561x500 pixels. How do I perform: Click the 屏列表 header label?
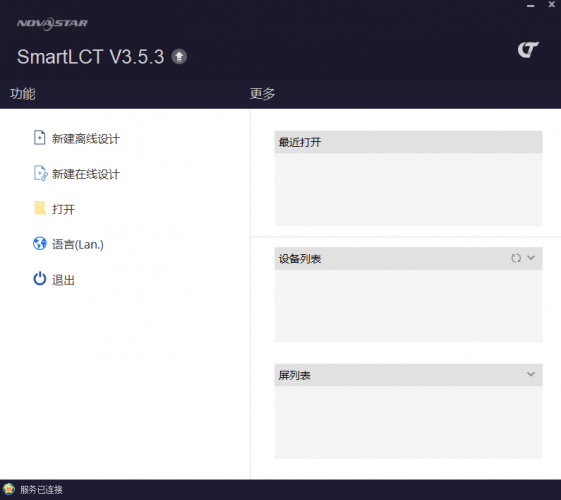tap(294, 375)
